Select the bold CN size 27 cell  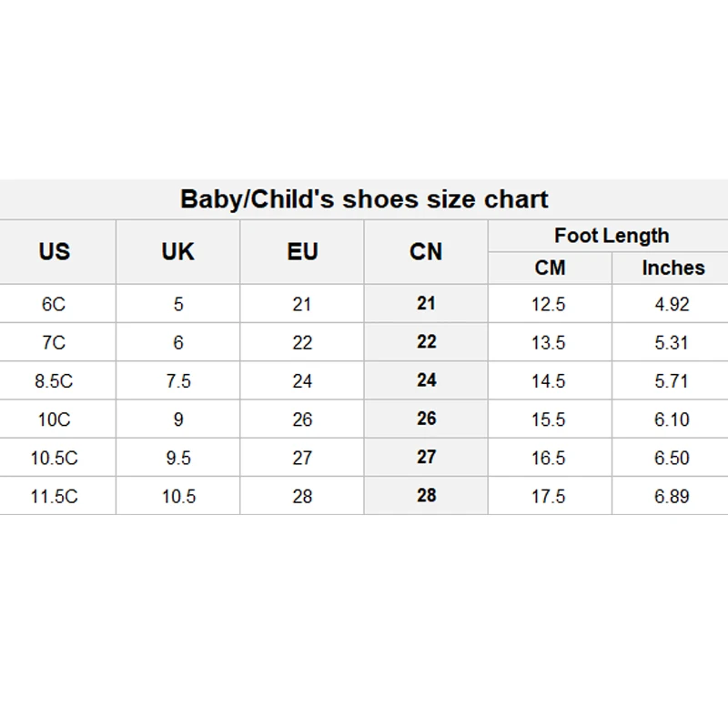(x=426, y=458)
